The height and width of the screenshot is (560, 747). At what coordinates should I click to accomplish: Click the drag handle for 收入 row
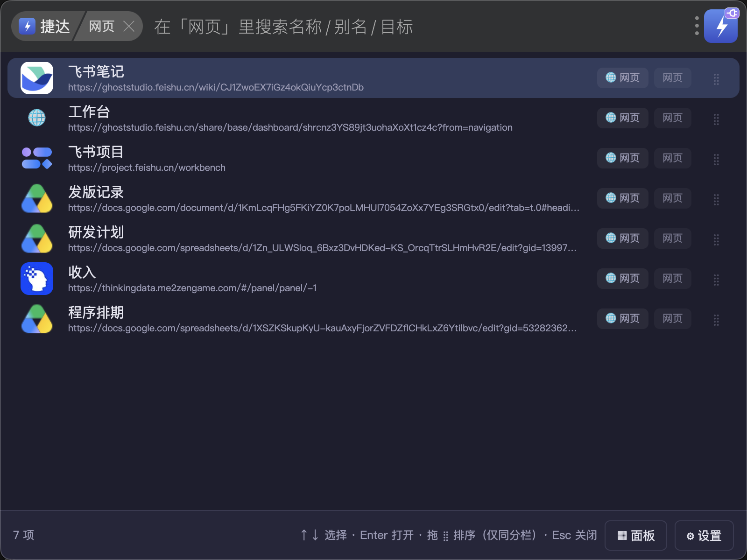(716, 280)
